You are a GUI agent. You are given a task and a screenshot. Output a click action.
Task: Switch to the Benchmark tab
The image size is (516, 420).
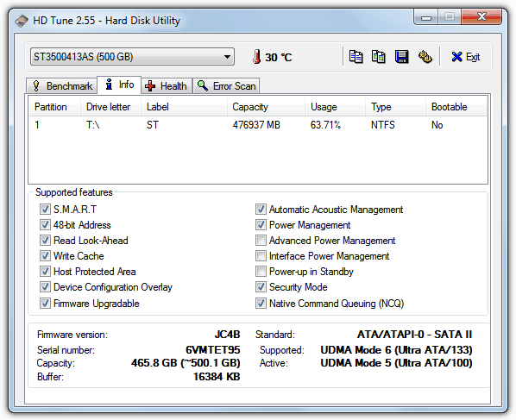(x=62, y=86)
